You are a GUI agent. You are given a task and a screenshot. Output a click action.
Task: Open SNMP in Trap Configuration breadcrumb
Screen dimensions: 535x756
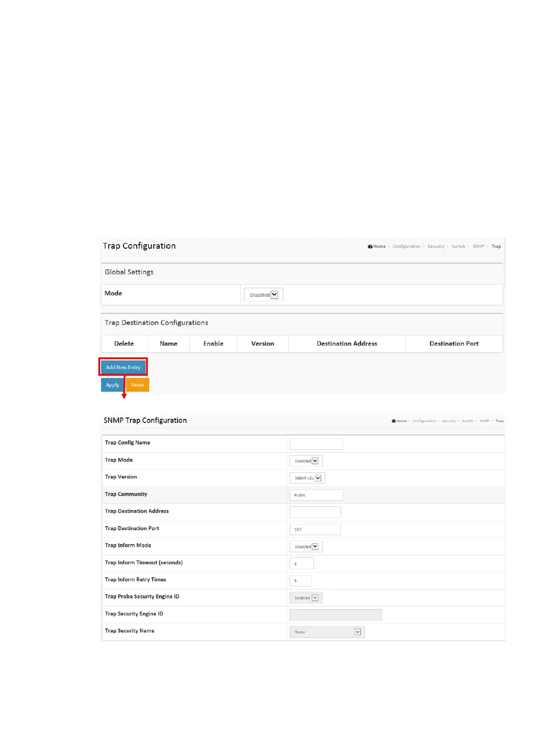[x=478, y=246]
